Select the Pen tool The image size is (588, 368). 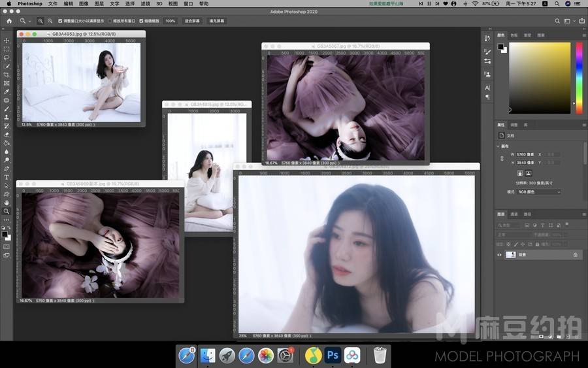tap(7, 169)
